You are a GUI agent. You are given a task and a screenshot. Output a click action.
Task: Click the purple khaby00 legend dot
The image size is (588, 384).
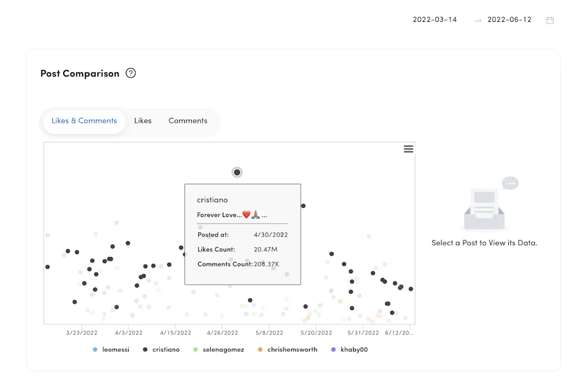pyautogui.click(x=334, y=350)
